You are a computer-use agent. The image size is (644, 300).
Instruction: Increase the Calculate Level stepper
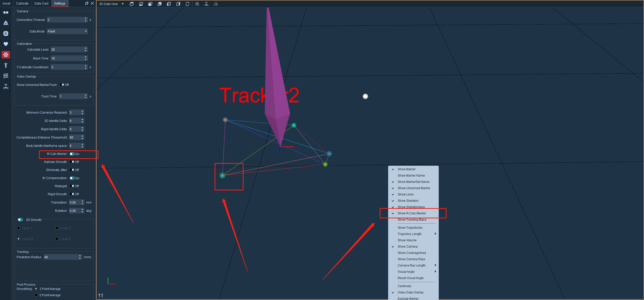(86, 48)
